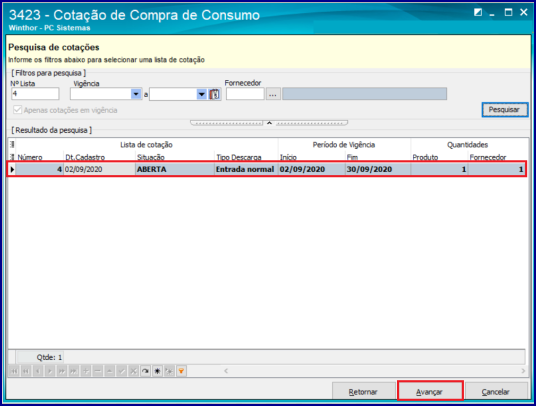Viewport: 536px width, 406px height.
Task: Click the refresh curved-arrow navigator icon
Action: click(x=146, y=371)
